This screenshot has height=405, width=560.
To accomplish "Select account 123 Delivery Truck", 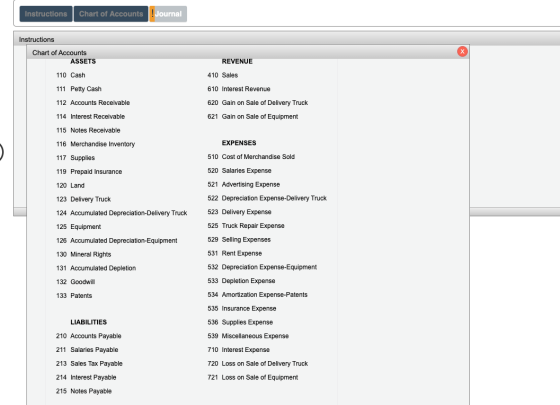I will (84, 199).
